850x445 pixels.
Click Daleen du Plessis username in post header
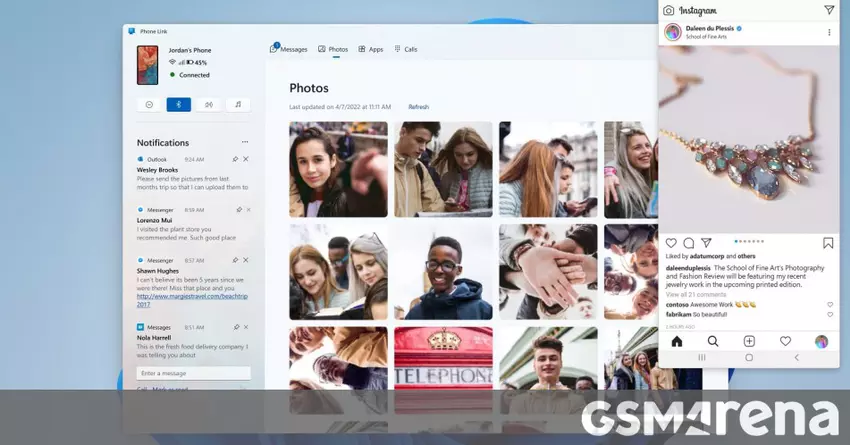[710, 28]
